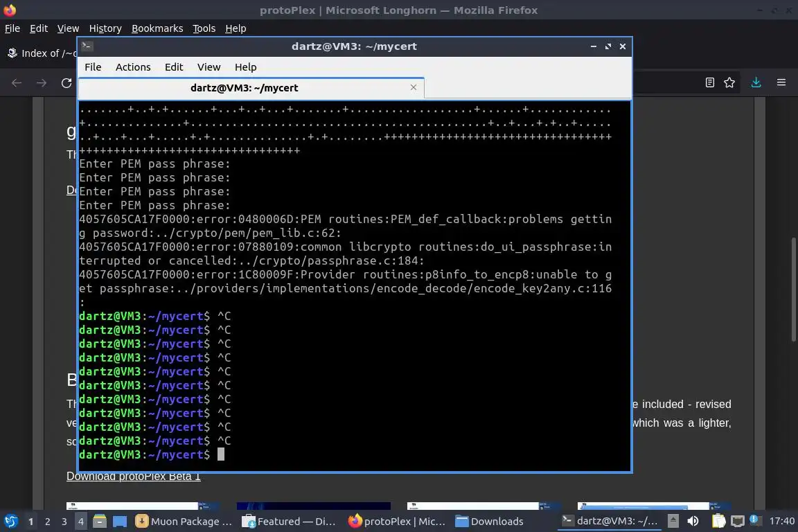The width and height of the screenshot is (798, 532).
Task: Open Firefox View menu
Action: [68, 28]
